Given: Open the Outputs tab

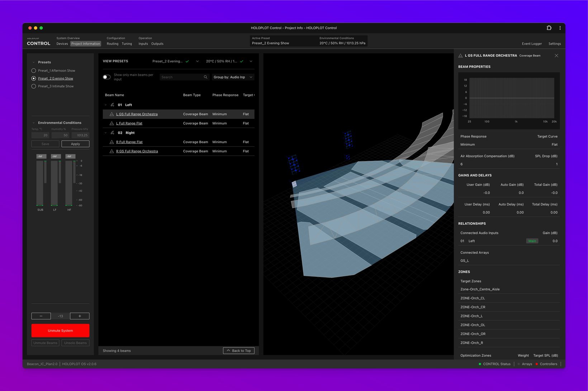Looking at the screenshot, I should (157, 44).
